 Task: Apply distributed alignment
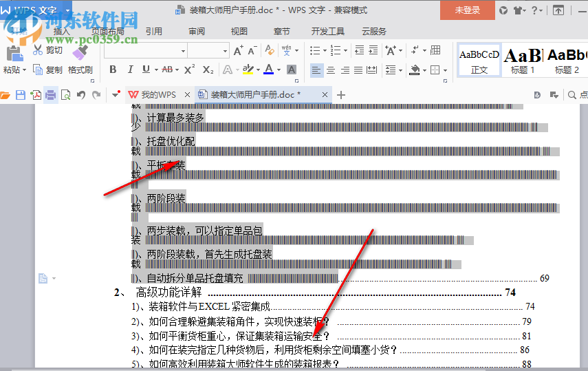[x=371, y=70]
